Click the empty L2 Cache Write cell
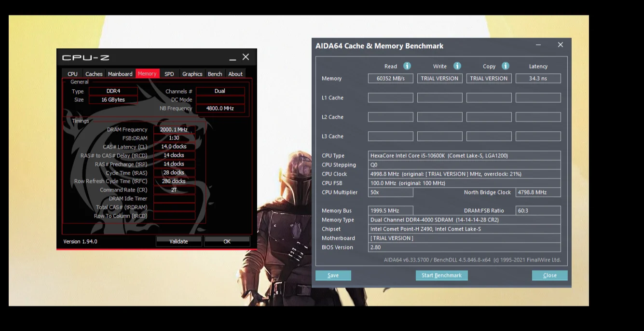The width and height of the screenshot is (644, 331). tap(440, 117)
